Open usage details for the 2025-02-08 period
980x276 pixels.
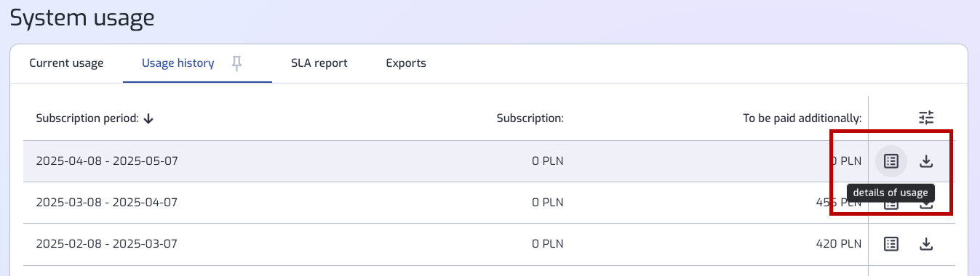(891, 244)
